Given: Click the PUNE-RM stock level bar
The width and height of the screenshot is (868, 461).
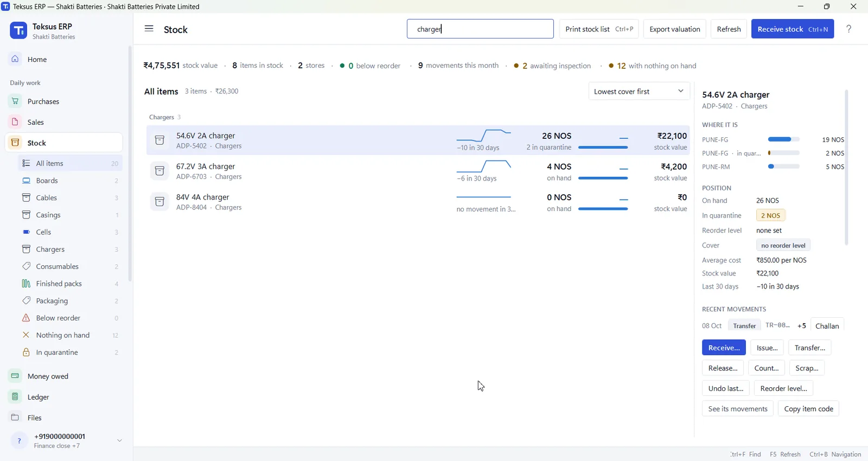Looking at the screenshot, I should click(x=784, y=167).
